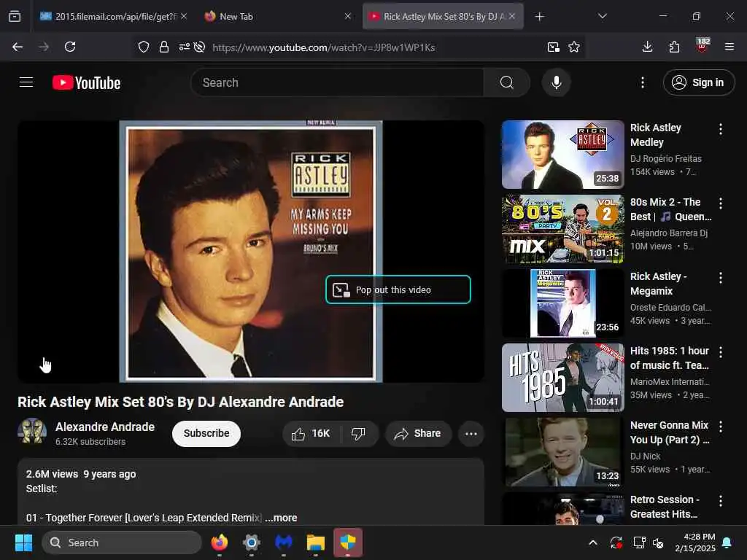Open Windows Security shield in taskbar
This screenshot has height=560, width=747.
348,542
